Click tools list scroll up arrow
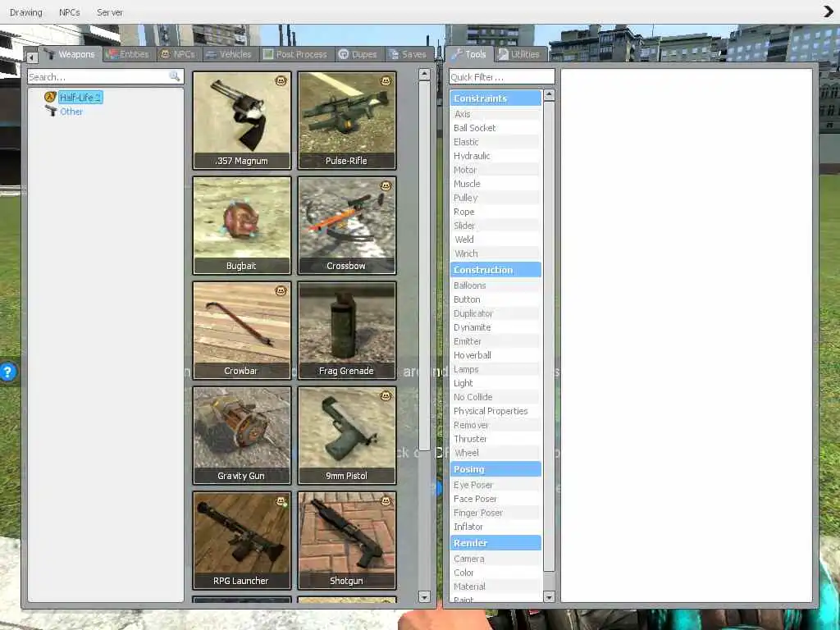Image resolution: width=840 pixels, height=630 pixels. pos(549,95)
